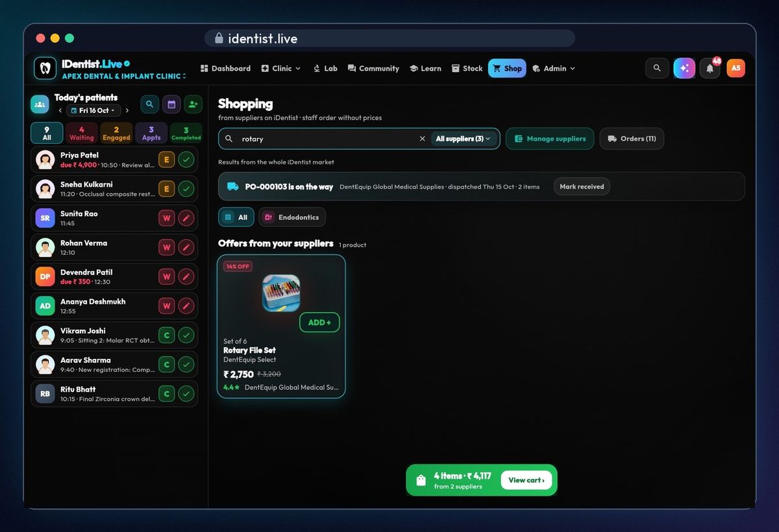
Task: Click the patients group icon beside Today's patients
Action: [40, 104]
